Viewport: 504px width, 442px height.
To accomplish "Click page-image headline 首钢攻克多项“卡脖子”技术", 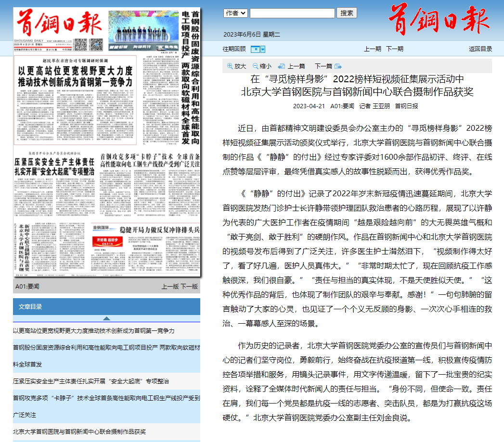I will (x=150, y=160).
